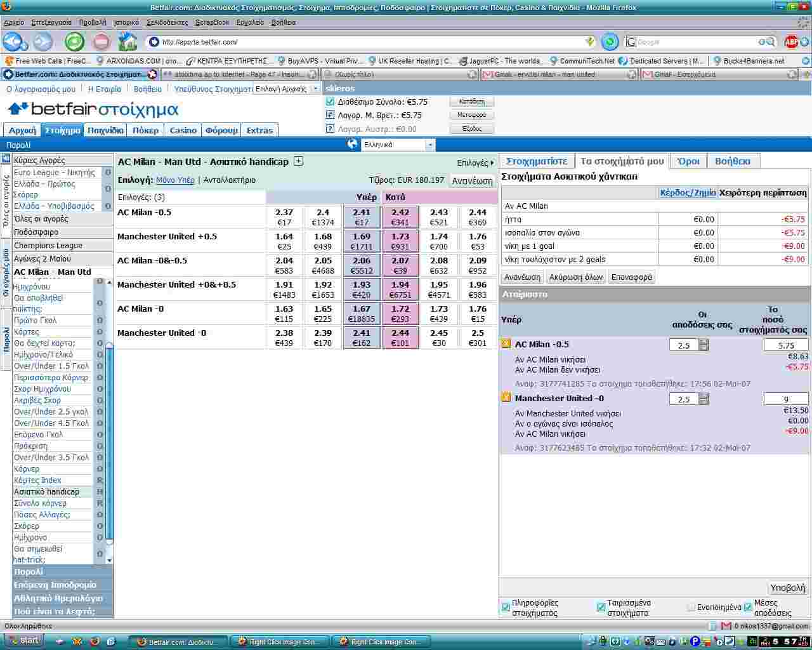Click the Υποβολή button
The height and width of the screenshot is (650, 812).
(787, 588)
